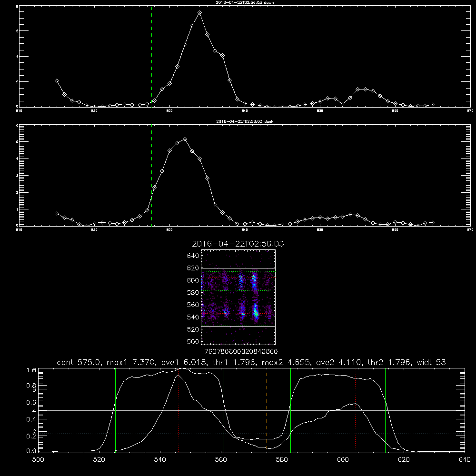This screenshot has height=476, width=476.
Task: Click the 560 label on bottom plot x-axis
Action: click(x=221, y=460)
